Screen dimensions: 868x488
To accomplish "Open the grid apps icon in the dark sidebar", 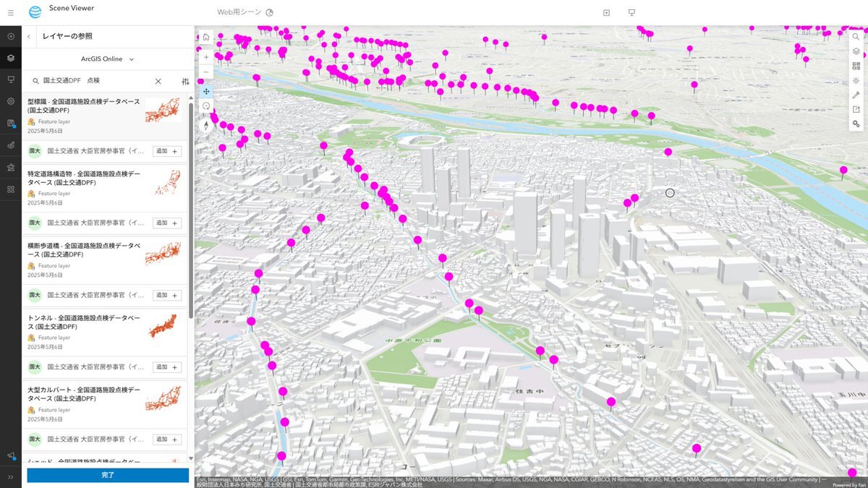I will [x=11, y=189].
